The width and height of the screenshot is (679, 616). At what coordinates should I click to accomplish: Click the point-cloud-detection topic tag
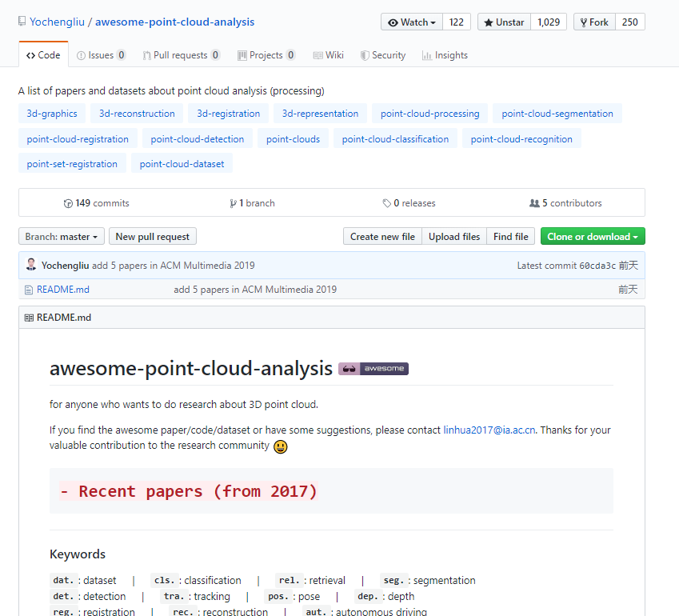pos(198,139)
